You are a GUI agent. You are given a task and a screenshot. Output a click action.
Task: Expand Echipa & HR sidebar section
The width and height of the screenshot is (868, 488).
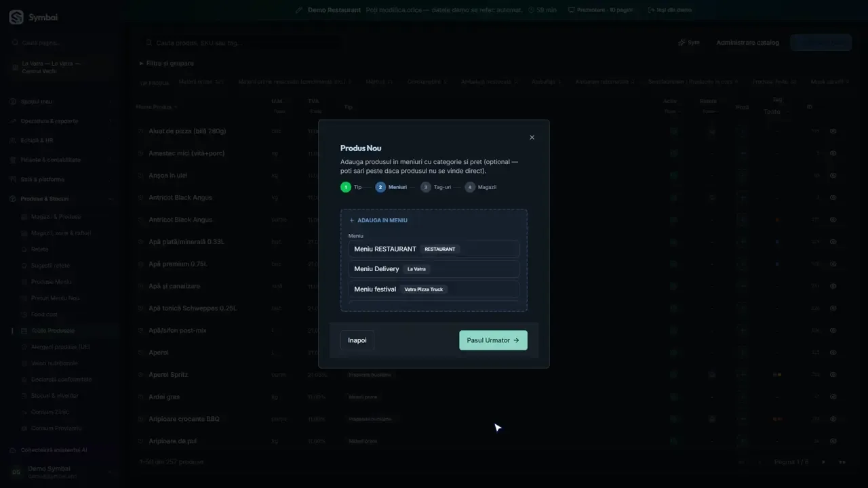[x=61, y=140]
